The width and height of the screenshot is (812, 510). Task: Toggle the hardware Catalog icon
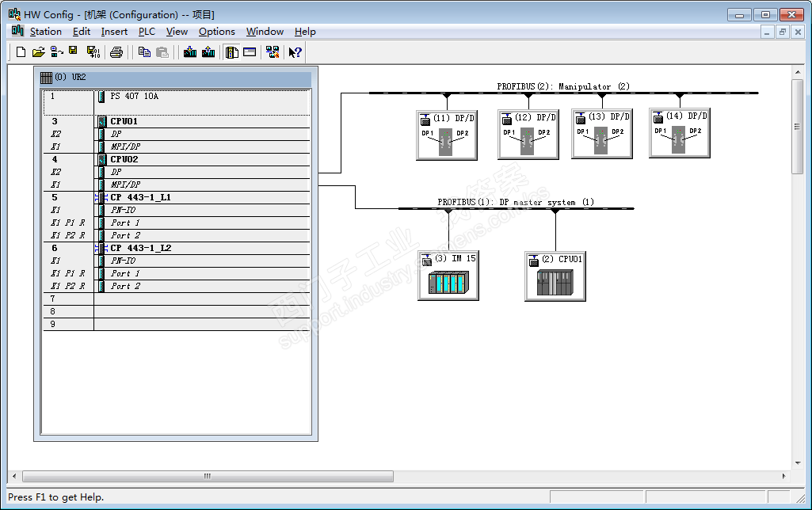232,51
